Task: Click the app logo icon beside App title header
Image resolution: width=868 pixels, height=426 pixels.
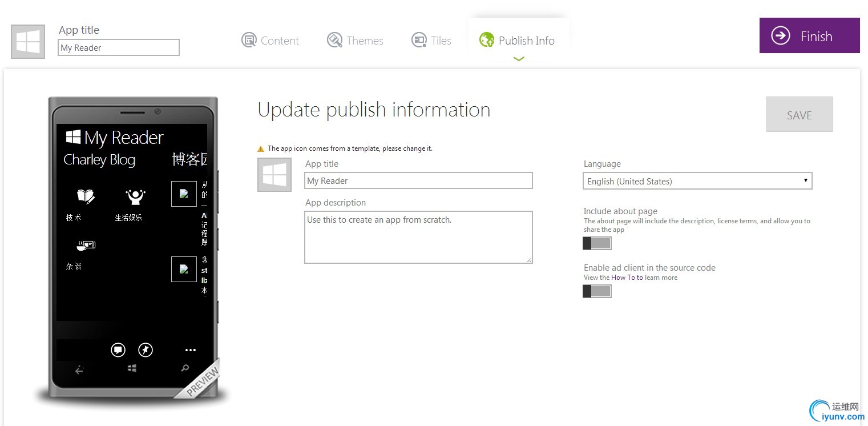Action: tap(28, 42)
